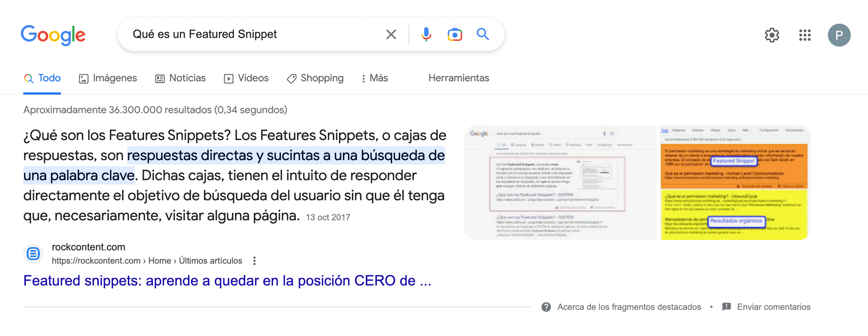The height and width of the screenshot is (336, 868).
Task: Clear the search query with the X icon
Action: (x=391, y=34)
